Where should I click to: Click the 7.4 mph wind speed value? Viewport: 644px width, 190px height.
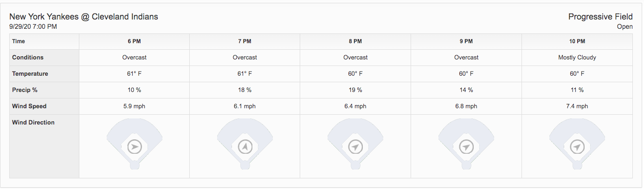577,106
